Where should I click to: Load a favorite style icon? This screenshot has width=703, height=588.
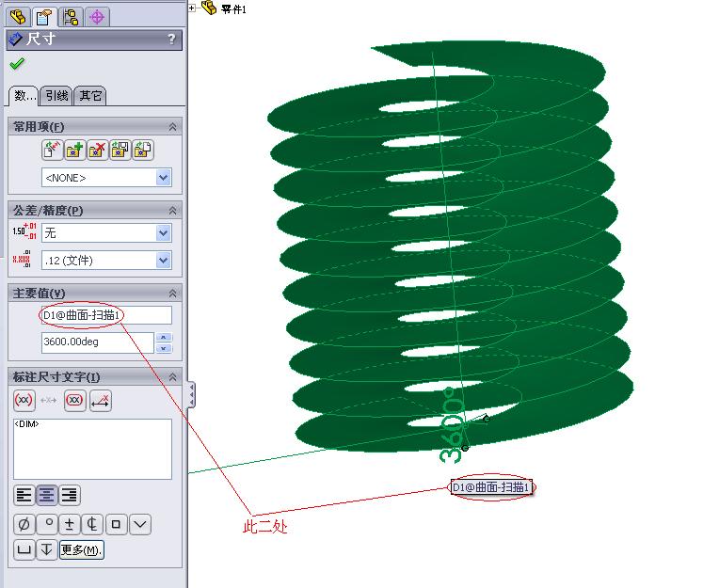point(143,150)
